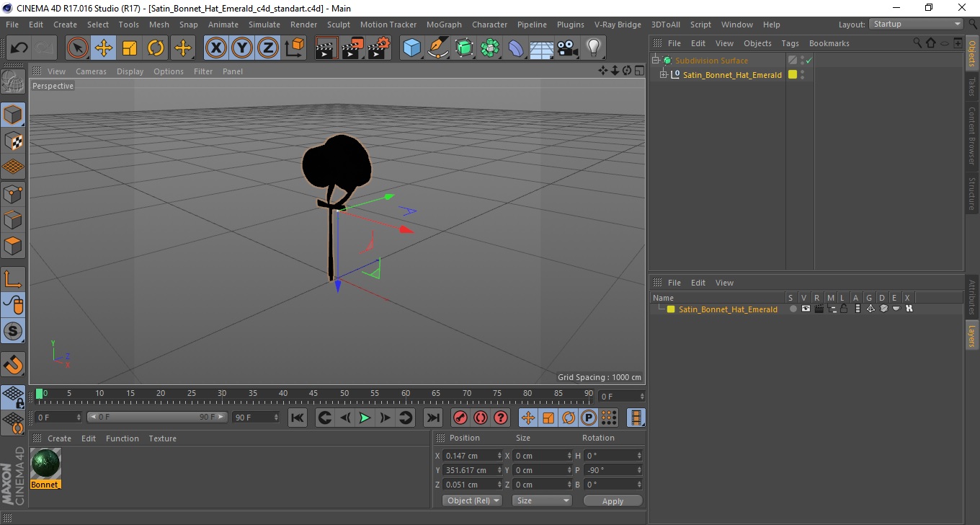Toggle the Z-axis lock
980x525 pixels.
pyautogui.click(x=268, y=48)
